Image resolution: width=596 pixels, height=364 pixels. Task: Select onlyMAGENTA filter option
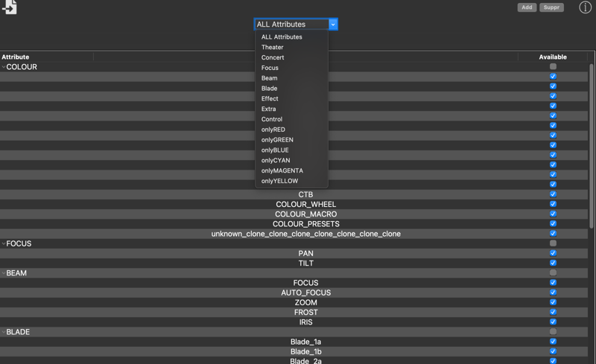[x=282, y=170]
